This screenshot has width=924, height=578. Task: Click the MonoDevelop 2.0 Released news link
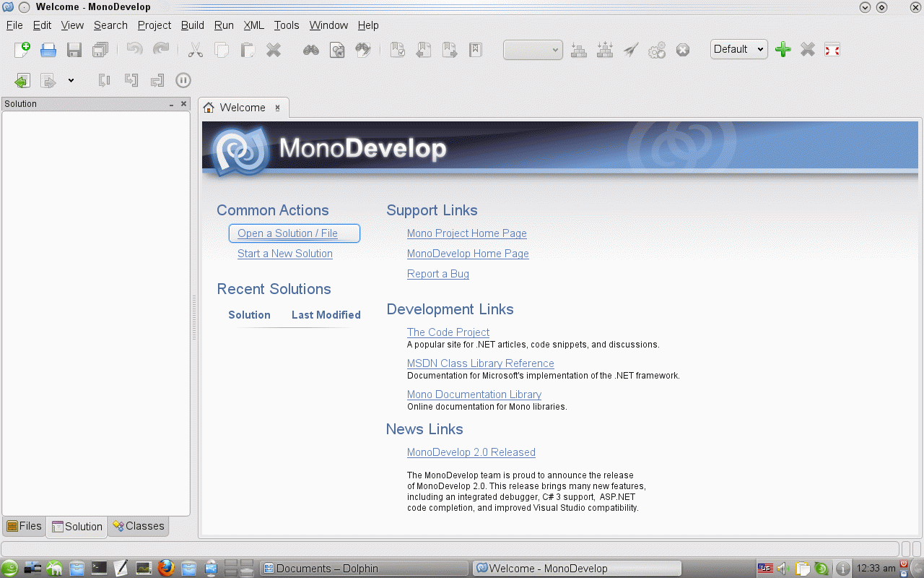(471, 452)
